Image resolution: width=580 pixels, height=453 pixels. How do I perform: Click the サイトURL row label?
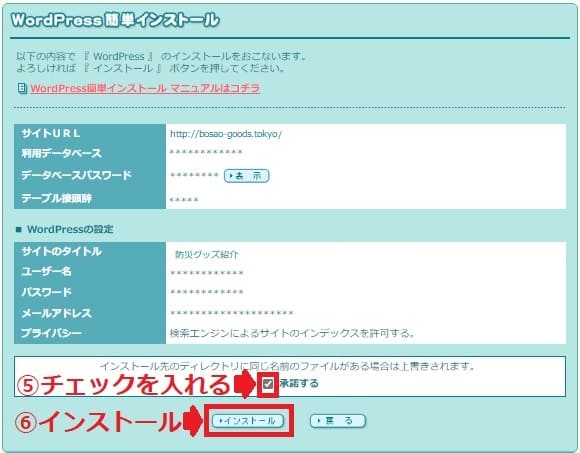coord(51,133)
